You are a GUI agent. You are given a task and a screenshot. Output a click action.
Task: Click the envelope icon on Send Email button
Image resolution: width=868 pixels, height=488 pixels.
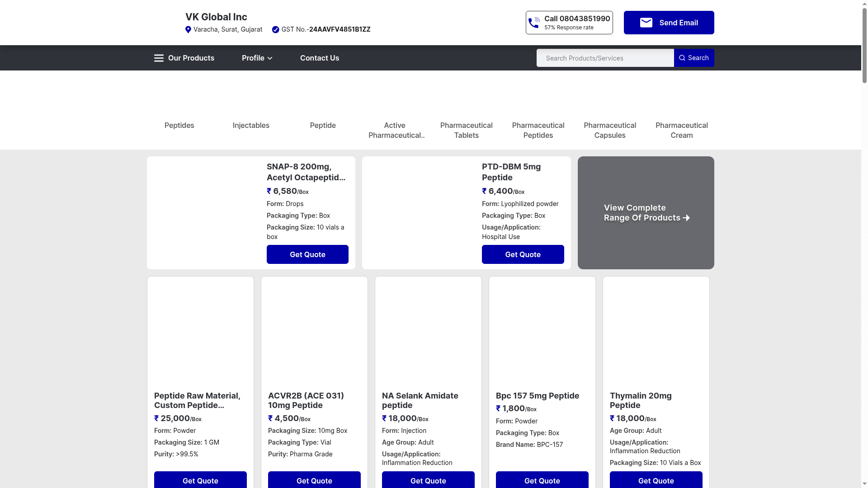[646, 22]
